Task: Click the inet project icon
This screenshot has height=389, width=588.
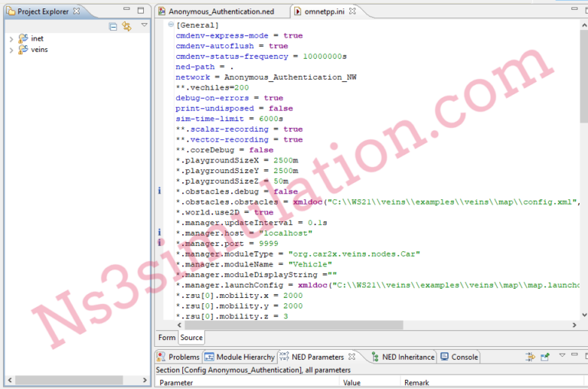Action: coord(23,38)
